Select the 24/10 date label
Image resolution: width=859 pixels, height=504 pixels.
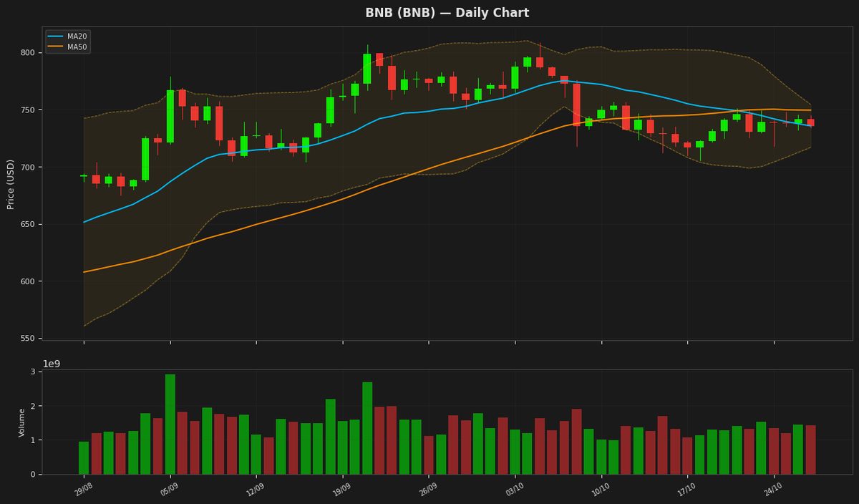(773, 489)
